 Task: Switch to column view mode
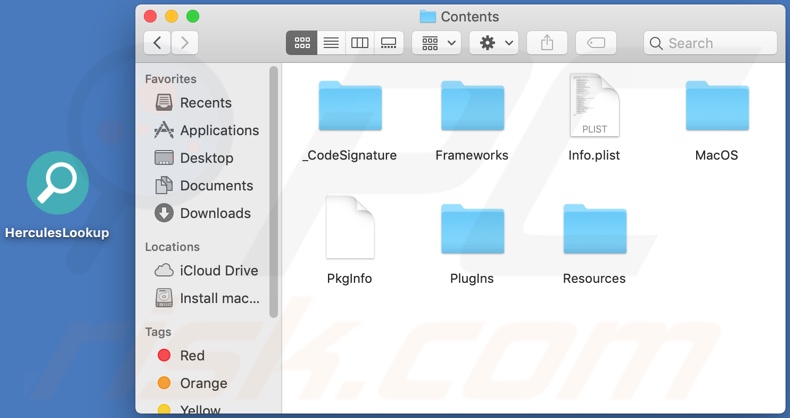pyautogui.click(x=360, y=43)
